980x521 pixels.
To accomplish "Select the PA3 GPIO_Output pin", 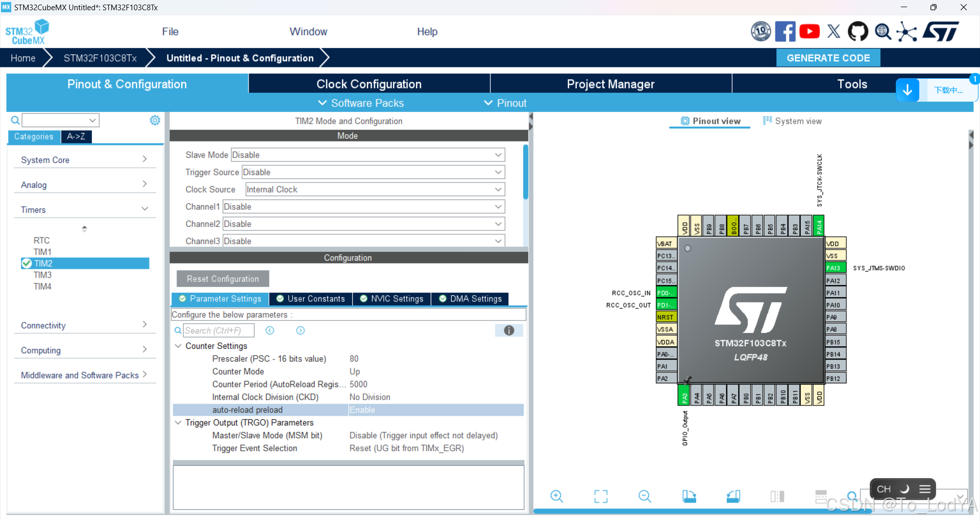I will [684, 394].
